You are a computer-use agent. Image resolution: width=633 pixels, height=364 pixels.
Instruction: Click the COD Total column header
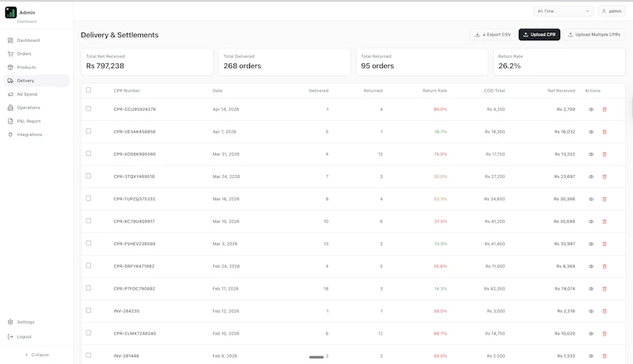tap(494, 91)
